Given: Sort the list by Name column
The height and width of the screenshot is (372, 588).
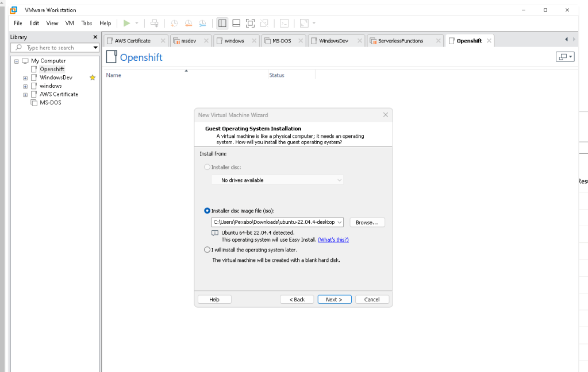Looking at the screenshot, I should click(113, 75).
